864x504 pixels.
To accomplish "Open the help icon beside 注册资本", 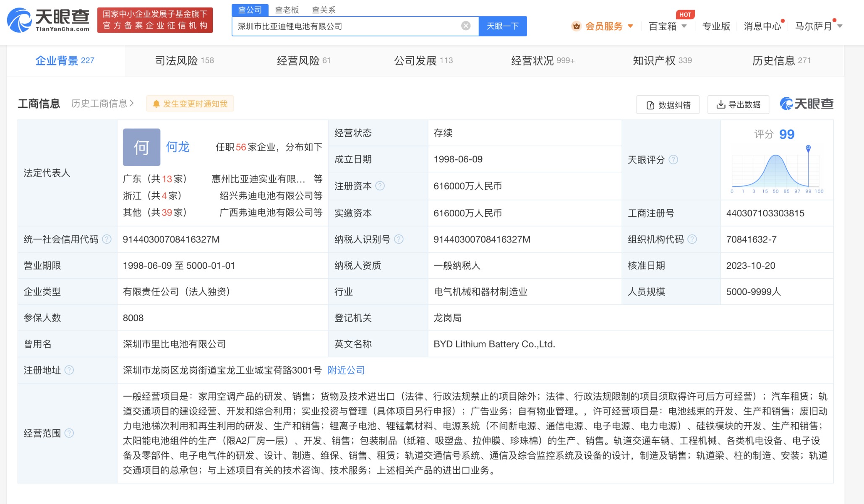I will pyautogui.click(x=380, y=186).
